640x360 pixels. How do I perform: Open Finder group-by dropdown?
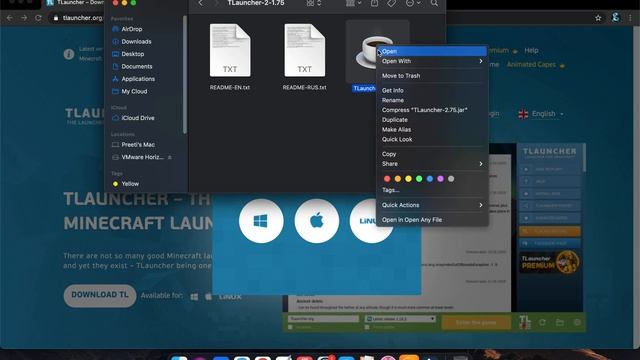[x=353, y=3]
